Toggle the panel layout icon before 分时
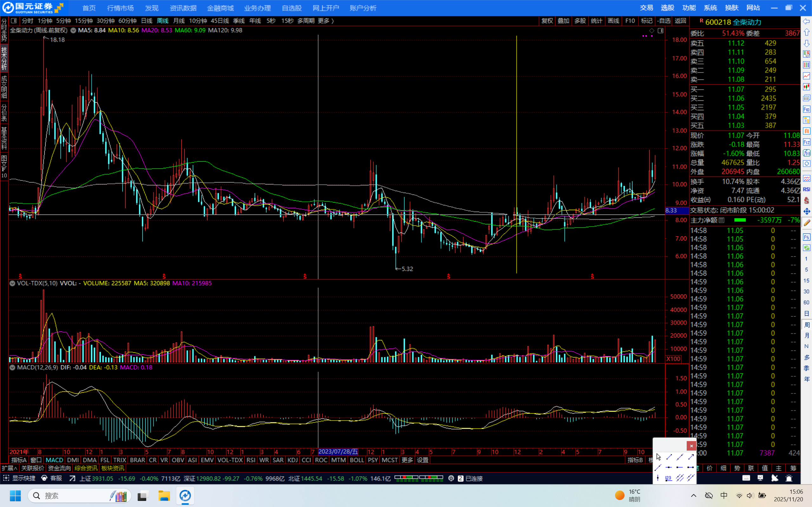 pos(14,21)
